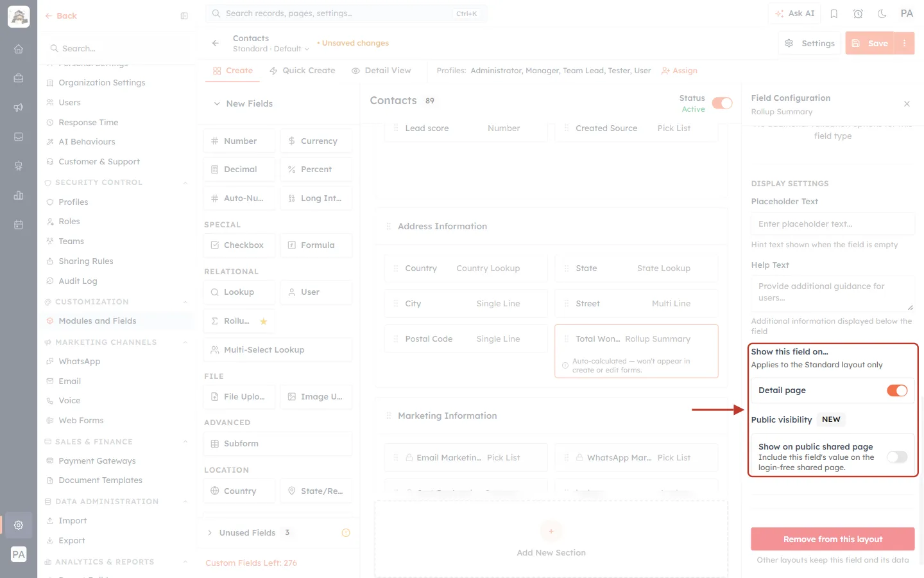Click the Placeholder Text input
The image size is (924, 578).
click(x=833, y=224)
